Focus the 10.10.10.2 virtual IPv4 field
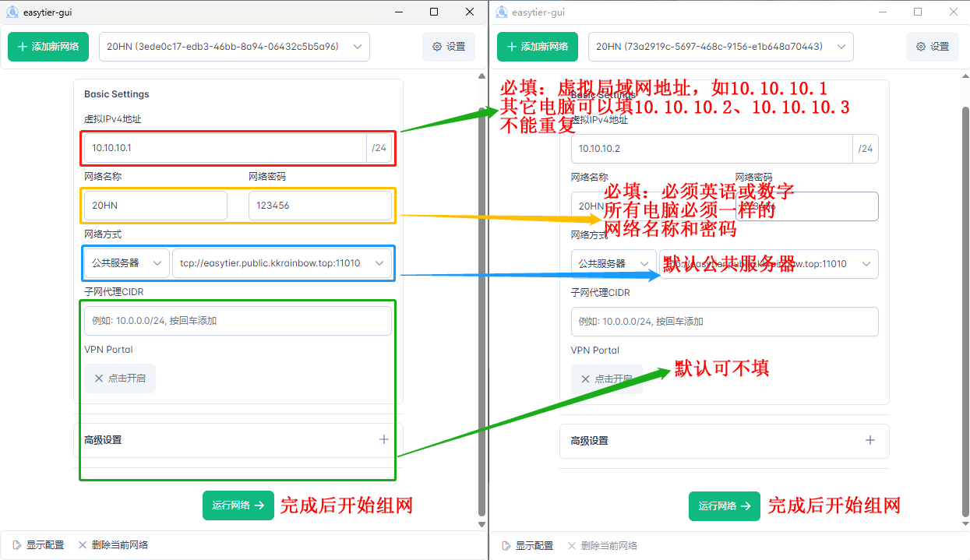The width and height of the screenshot is (970, 560). (712, 149)
